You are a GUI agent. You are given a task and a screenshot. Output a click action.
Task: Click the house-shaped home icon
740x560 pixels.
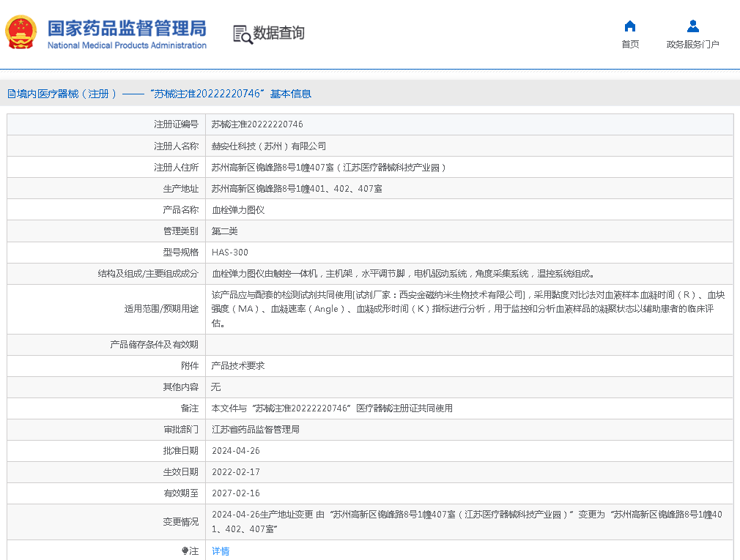click(x=629, y=26)
